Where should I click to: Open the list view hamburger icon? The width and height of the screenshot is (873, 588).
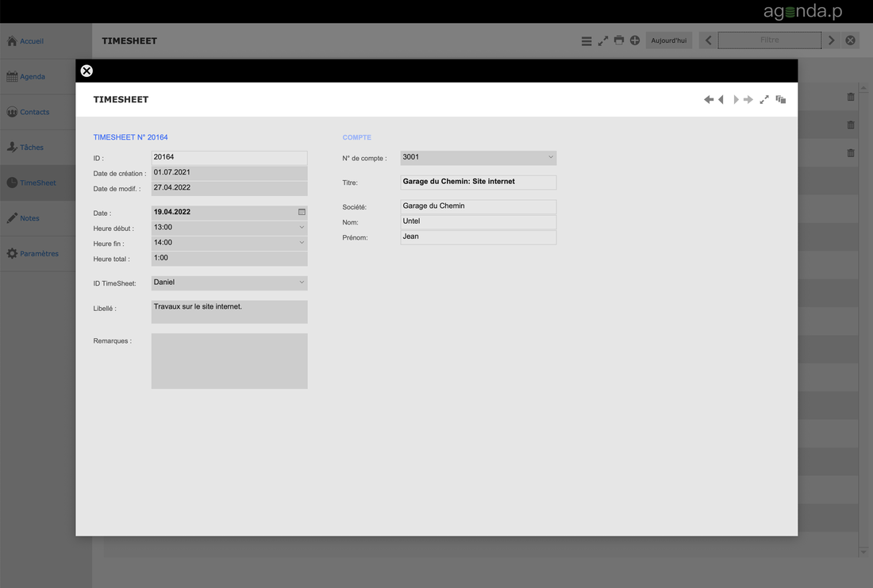click(x=586, y=40)
